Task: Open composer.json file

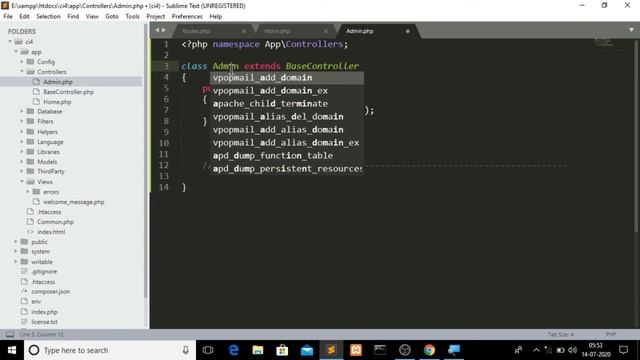Action: [51, 291]
